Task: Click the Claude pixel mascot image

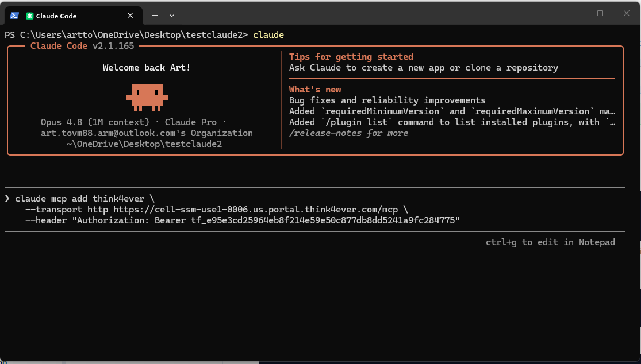Action: 147,98
